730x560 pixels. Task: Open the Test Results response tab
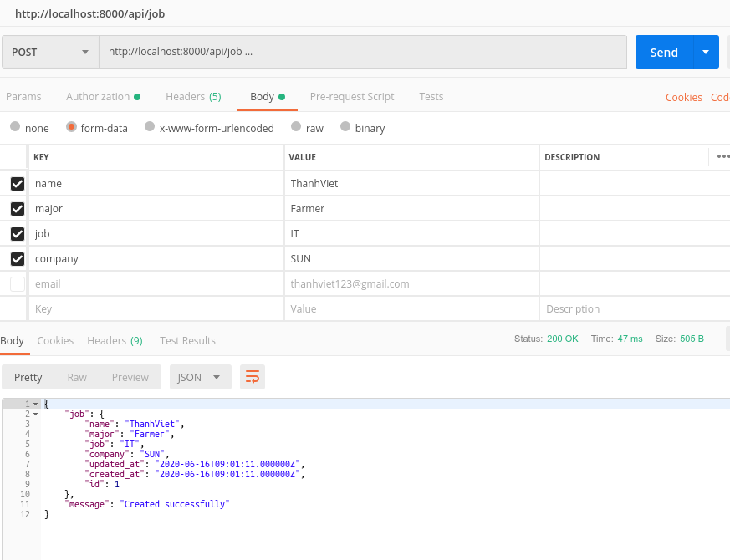[x=187, y=341]
